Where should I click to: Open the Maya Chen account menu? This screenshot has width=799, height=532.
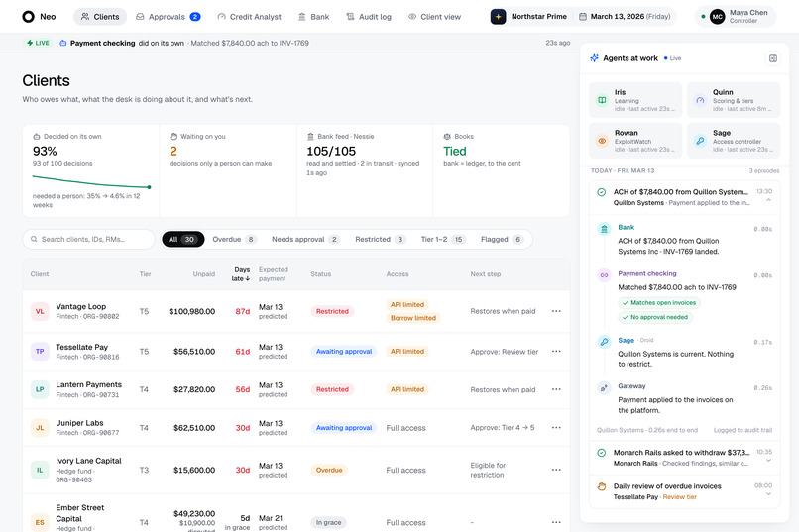[736, 17]
